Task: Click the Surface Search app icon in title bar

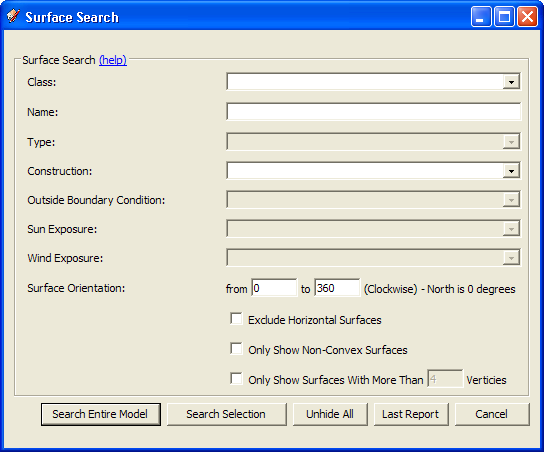Action: [x=13, y=16]
